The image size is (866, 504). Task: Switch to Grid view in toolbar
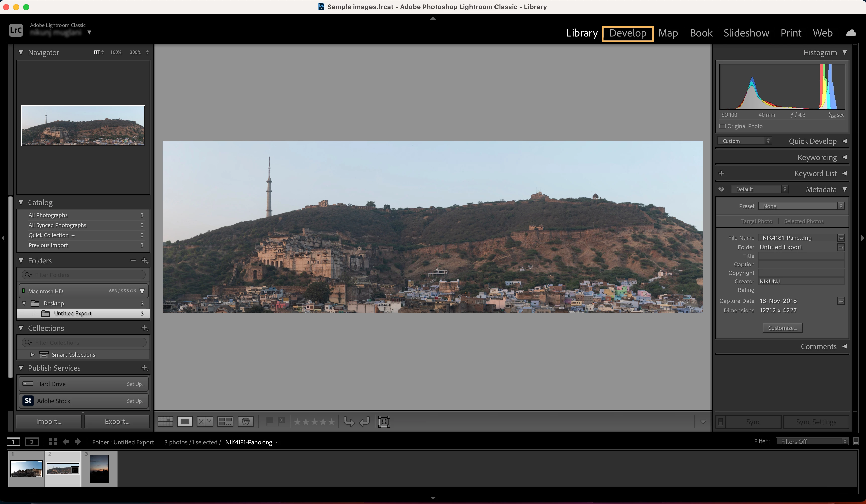pyautogui.click(x=165, y=422)
